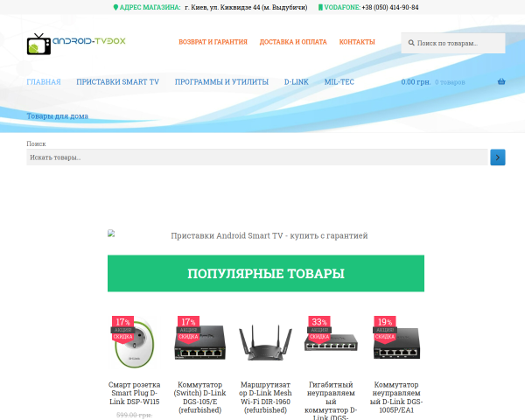Click the green phone icon by Vodafone
525x420 pixels.
click(320, 7)
